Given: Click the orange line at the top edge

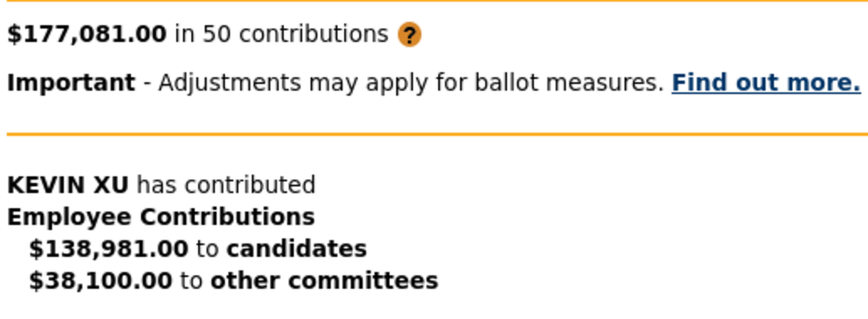Looking at the screenshot, I should (x=434, y=1).
